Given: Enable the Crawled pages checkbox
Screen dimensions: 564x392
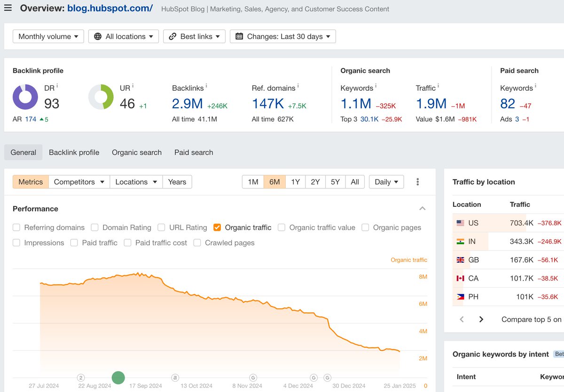Looking at the screenshot, I should click(x=197, y=243).
